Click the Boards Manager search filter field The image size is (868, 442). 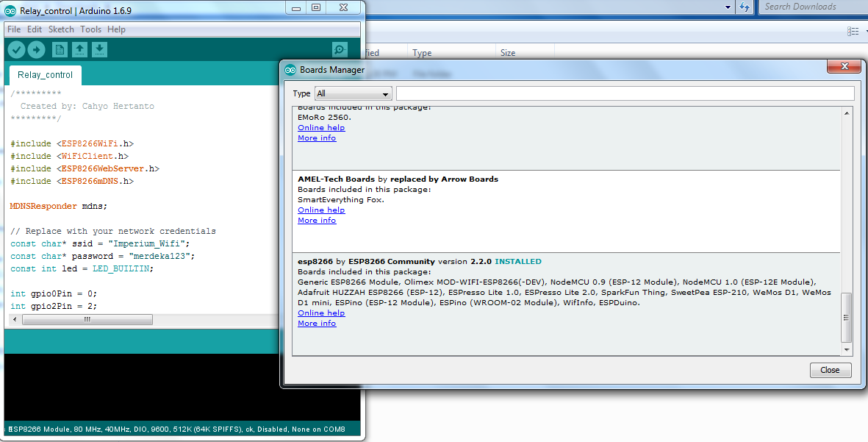(625, 93)
